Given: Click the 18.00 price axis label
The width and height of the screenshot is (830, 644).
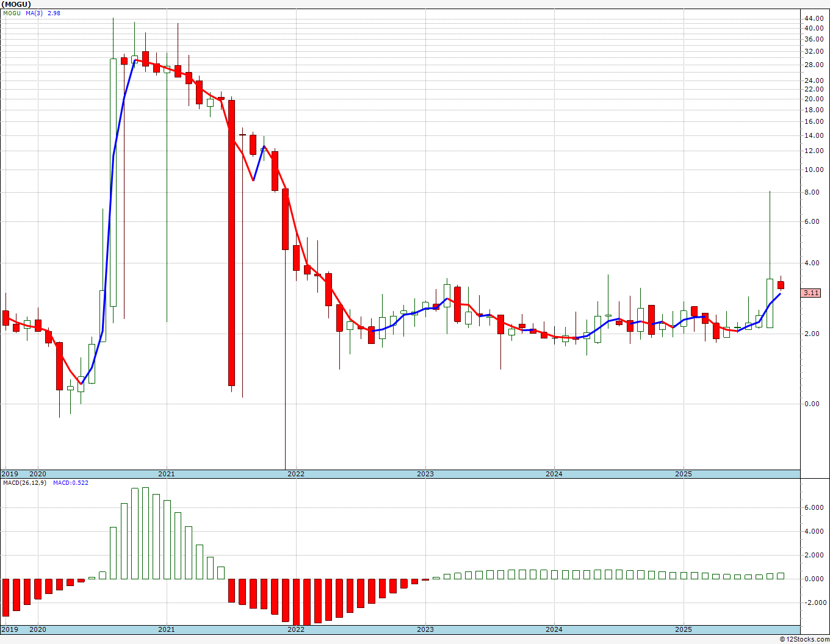Looking at the screenshot, I should [814, 110].
